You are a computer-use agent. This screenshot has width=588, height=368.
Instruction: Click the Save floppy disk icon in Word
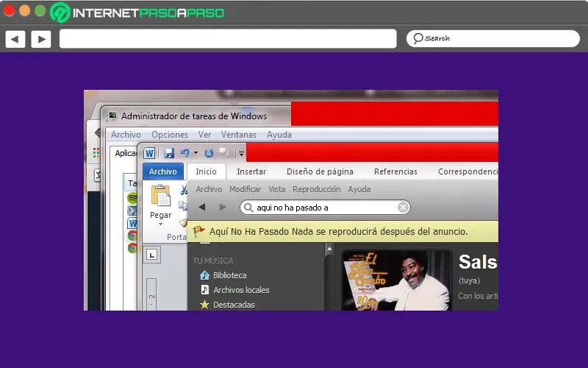point(169,153)
